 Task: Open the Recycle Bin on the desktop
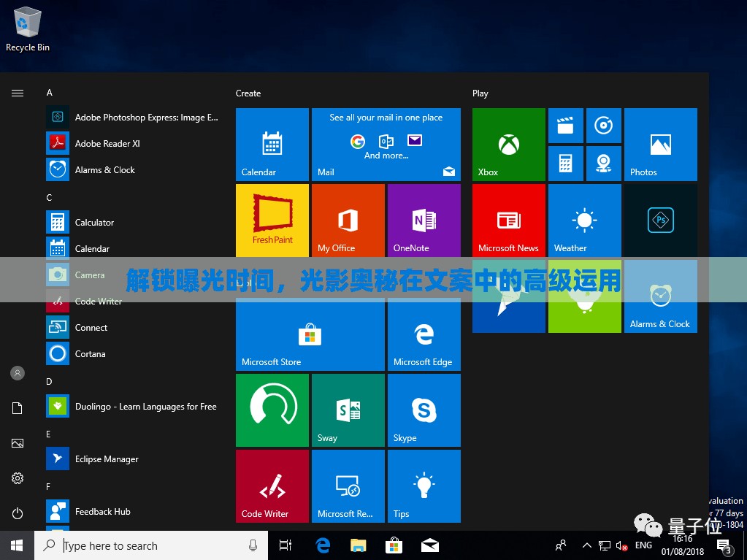28,28
